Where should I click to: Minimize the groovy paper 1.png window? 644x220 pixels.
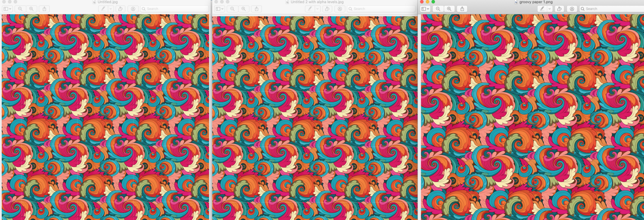tap(428, 2)
